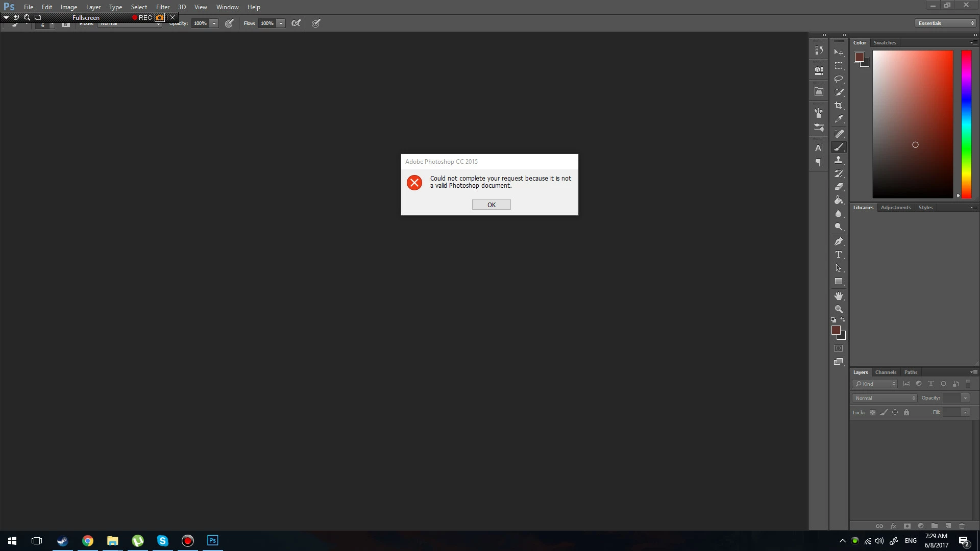This screenshot has width=980, height=551.
Task: Select the Horizontal Type tool
Action: click(x=839, y=255)
